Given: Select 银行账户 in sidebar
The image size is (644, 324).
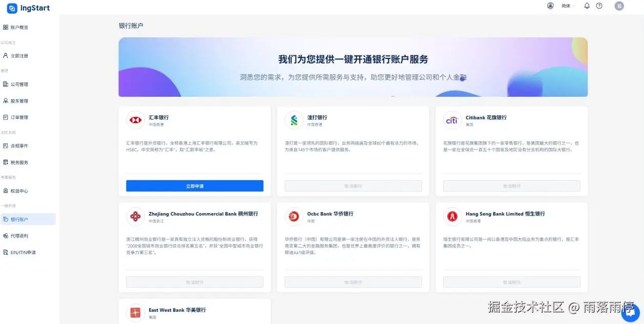Looking at the screenshot, I should 28,219.
